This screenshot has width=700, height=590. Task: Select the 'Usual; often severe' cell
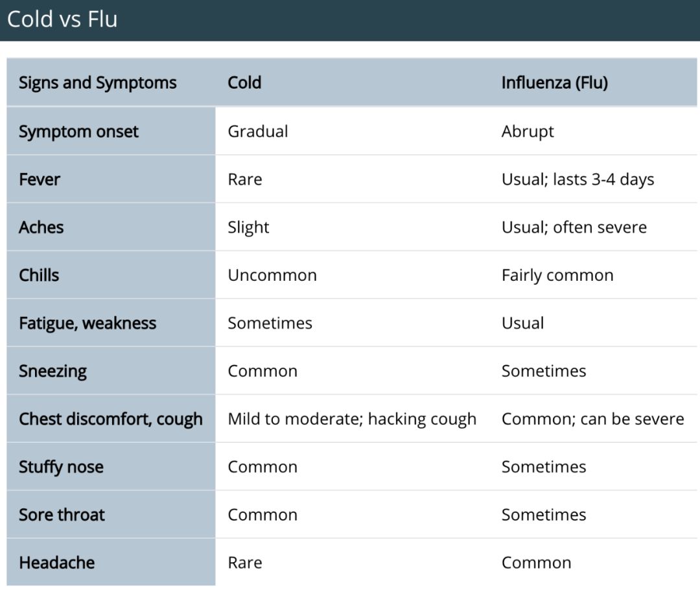point(574,228)
